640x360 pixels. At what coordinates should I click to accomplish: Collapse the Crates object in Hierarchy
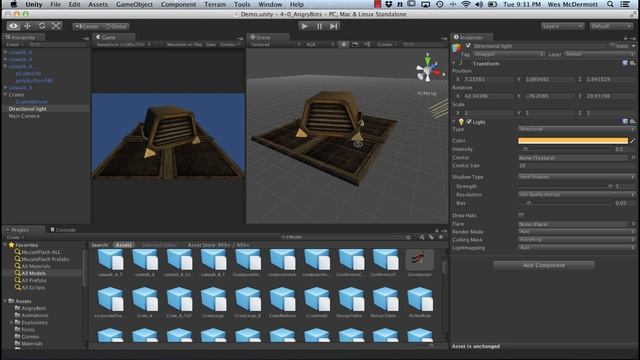tap(5, 95)
